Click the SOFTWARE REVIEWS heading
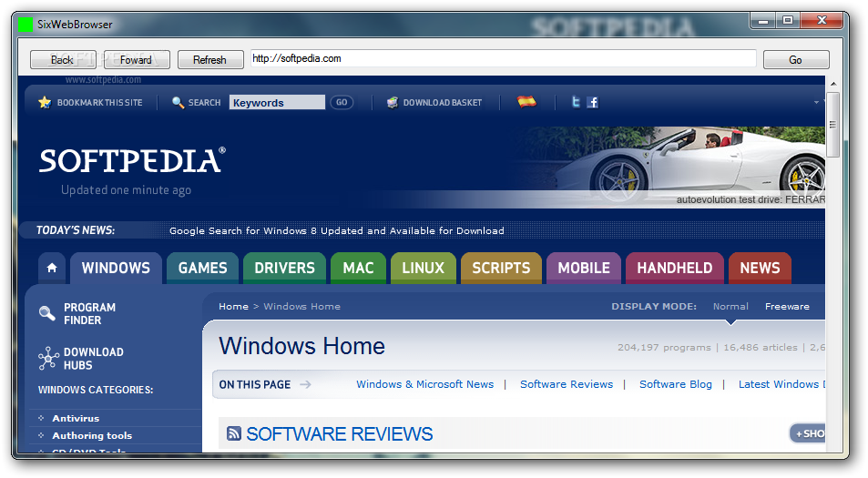Viewport: 868px width, 478px height. point(340,434)
